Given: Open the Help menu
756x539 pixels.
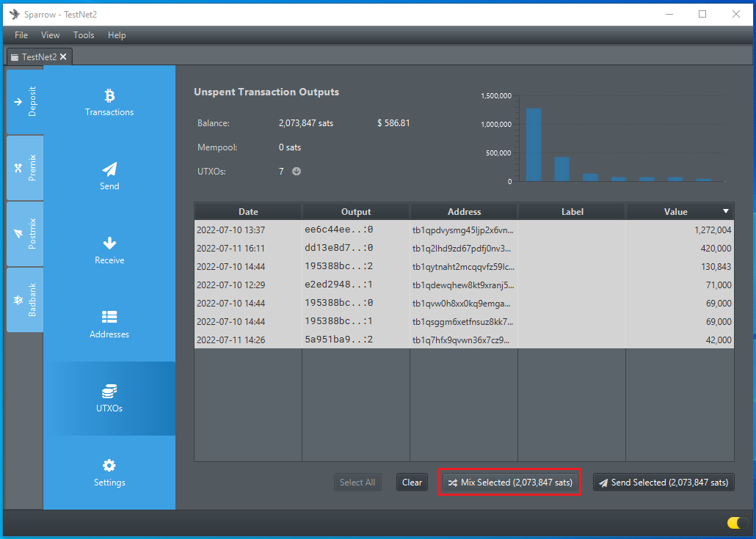Looking at the screenshot, I should click(x=117, y=35).
